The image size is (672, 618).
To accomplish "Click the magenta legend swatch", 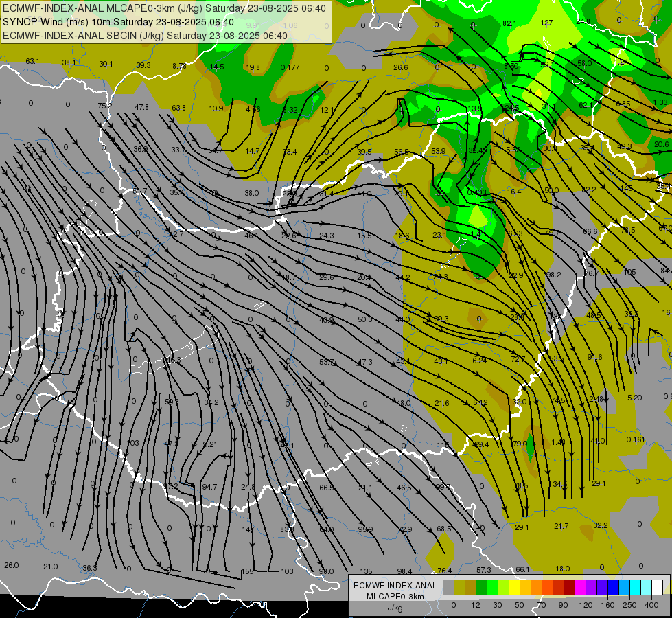I will (x=580, y=587).
